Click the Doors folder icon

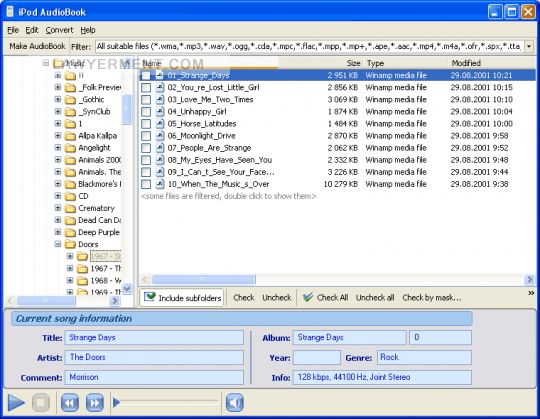pos(70,244)
